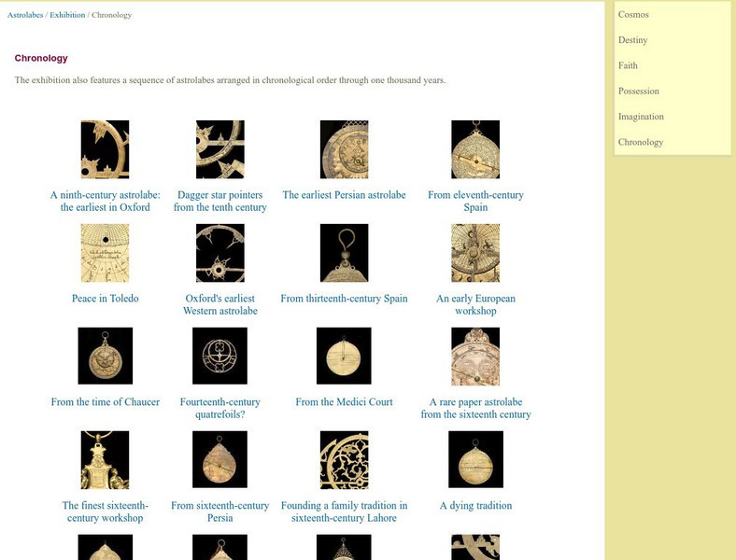
Task: Open the ninth-century astrolabe thumbnail image
Action: [x=105, y=149]
